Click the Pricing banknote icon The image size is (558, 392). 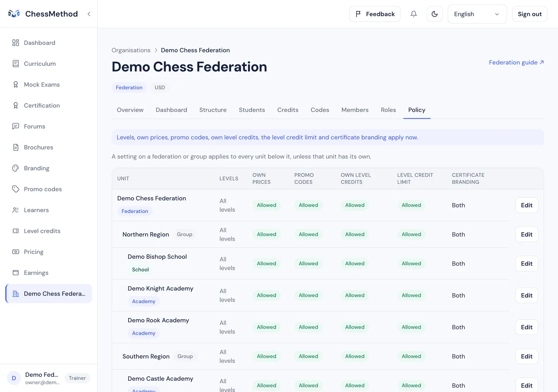pyautogui.click(x=16, y=252)
